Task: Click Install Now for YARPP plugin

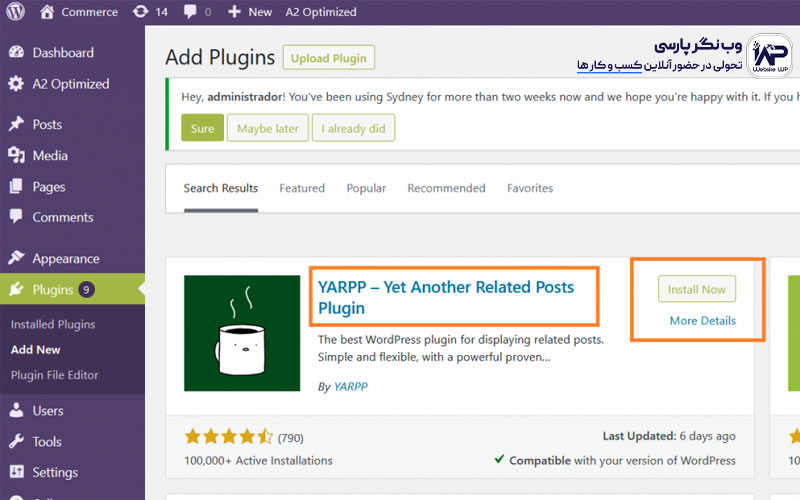Action: click(x=697, y=290)
